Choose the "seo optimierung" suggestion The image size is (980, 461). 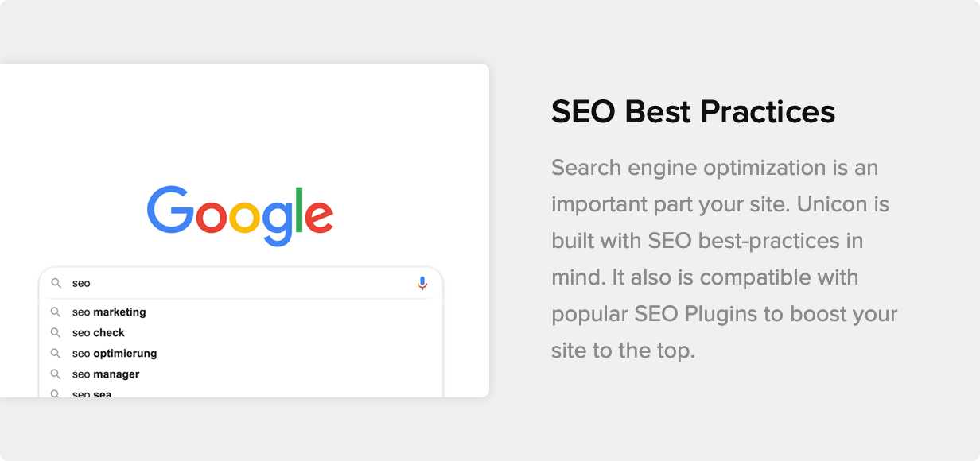[115, 354]
